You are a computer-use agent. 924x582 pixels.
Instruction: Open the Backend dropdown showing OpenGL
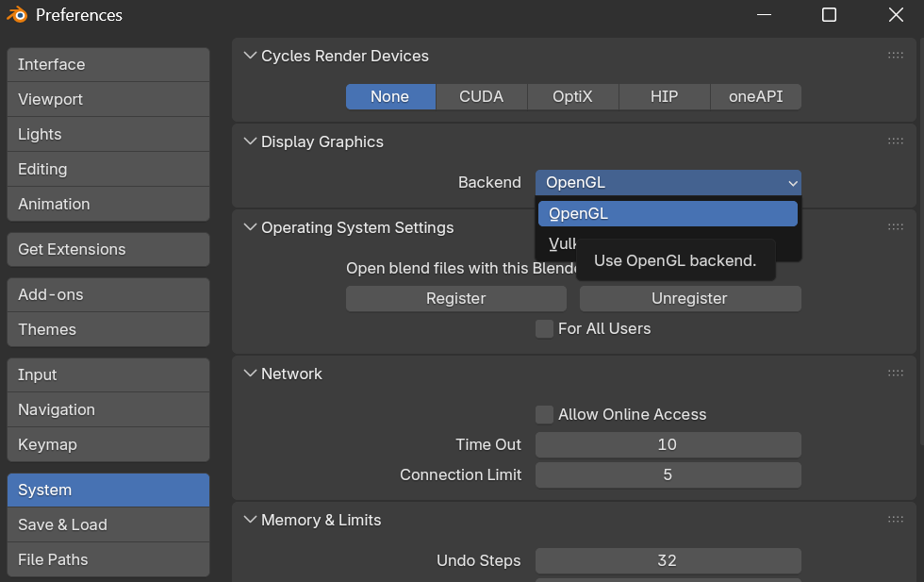(x=668, y=182)
